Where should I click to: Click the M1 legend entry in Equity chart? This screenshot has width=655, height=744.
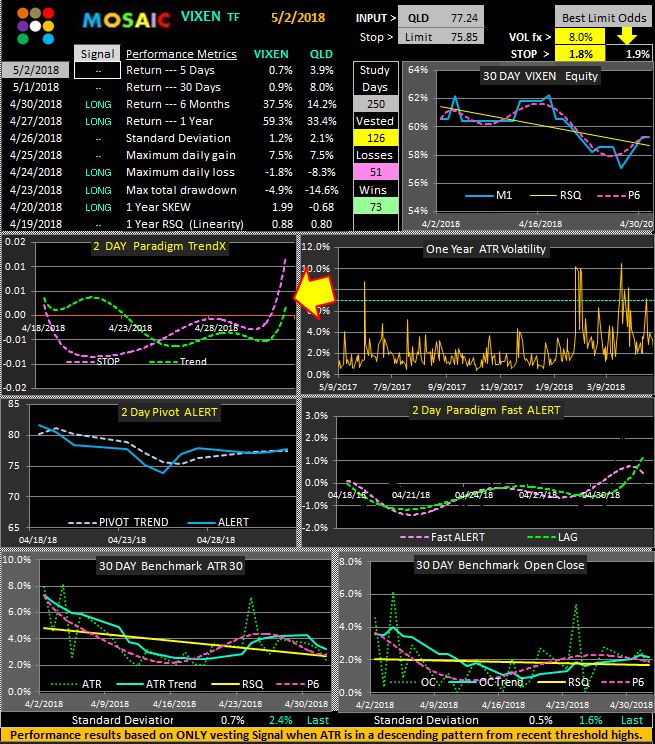489,195
